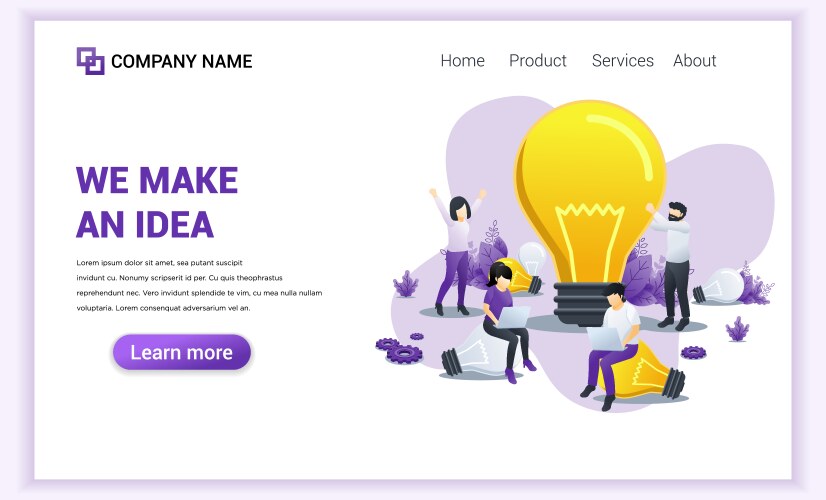Viewport: 826px width, 500px height.
Task: Click the woman sitting with laptop
Action: click(x=507, y=321)
